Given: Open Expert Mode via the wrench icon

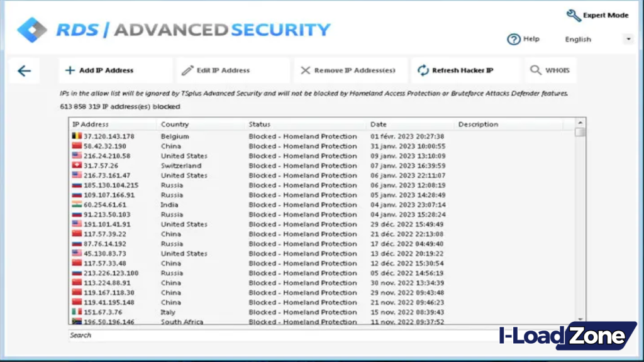Looking at the screenshot, I should pyautogui.click(x=573, y=15).
